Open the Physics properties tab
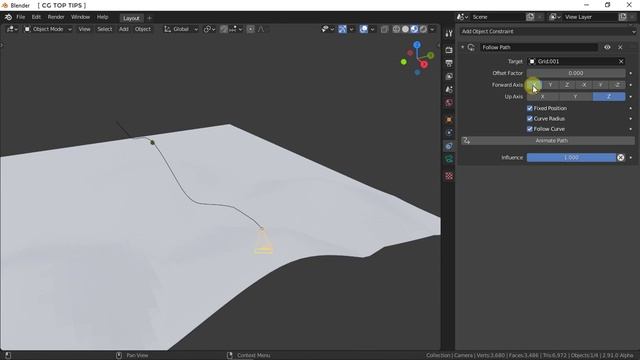The width and height of the screenshot is (640, 360). [449, 133]
